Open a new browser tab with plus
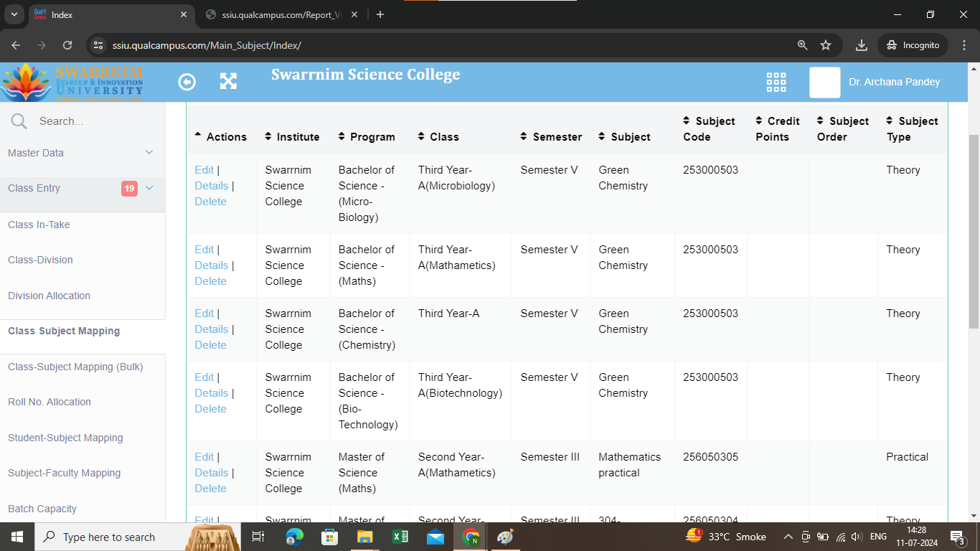The width and height of the screenshot is (980, 551). coord(380,14)
